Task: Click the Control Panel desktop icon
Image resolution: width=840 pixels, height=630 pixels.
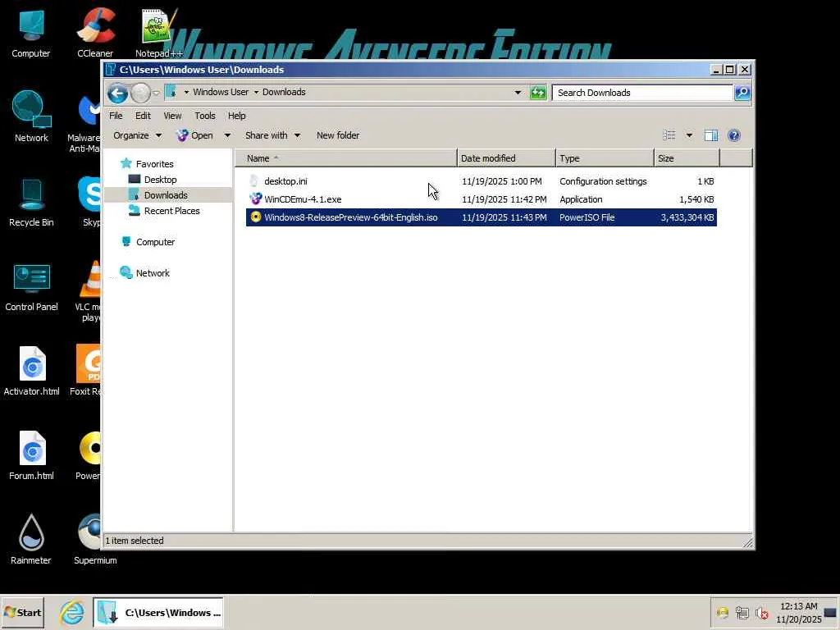Action: (31, 287)
